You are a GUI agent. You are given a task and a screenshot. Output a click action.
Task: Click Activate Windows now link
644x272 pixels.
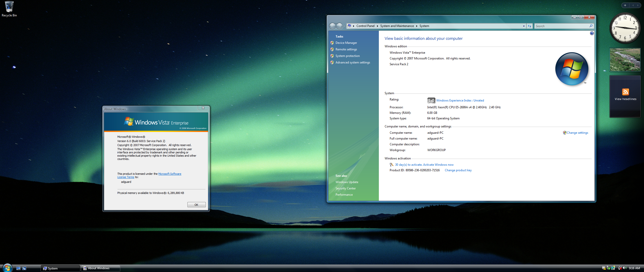click(438, 165)
